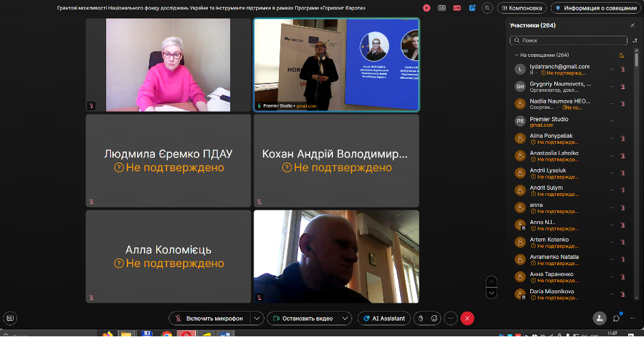Viewport: 644px width, 337px height.
Task: Open the microphone options dropdown arrow
Action: point(256,319)
